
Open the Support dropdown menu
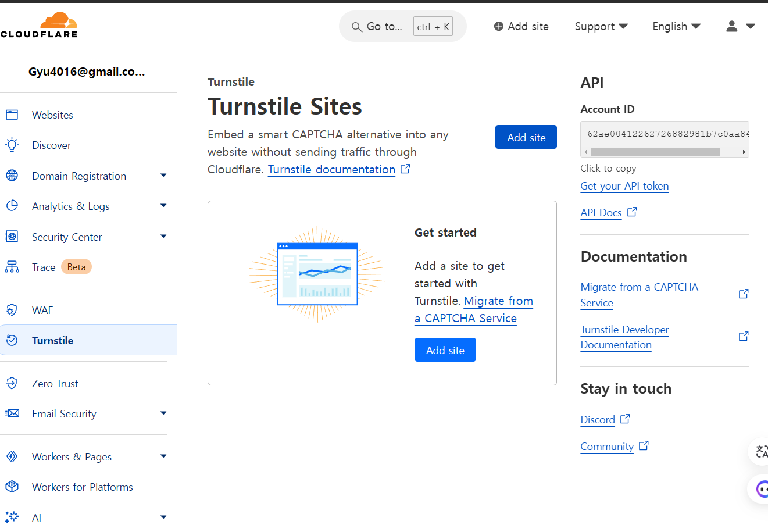601,26
